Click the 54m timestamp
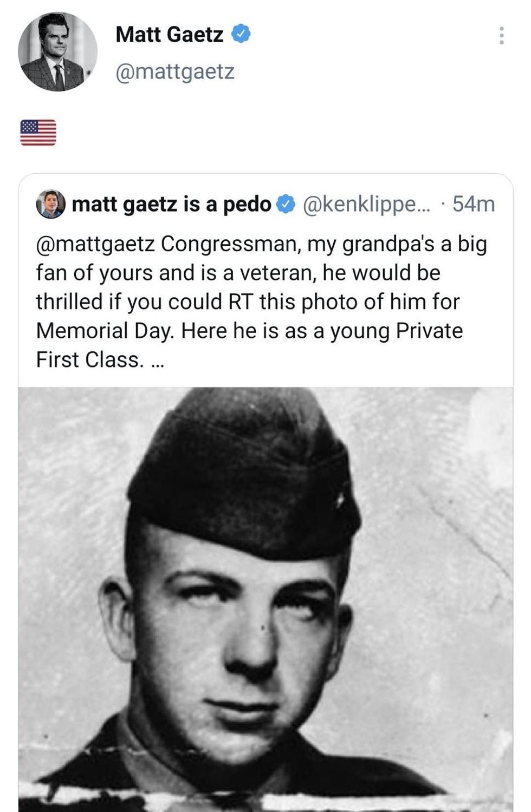 tap(474, 204)
